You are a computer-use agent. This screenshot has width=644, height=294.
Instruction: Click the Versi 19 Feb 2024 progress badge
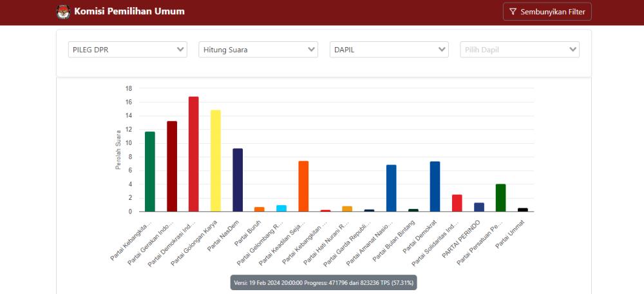323,282
